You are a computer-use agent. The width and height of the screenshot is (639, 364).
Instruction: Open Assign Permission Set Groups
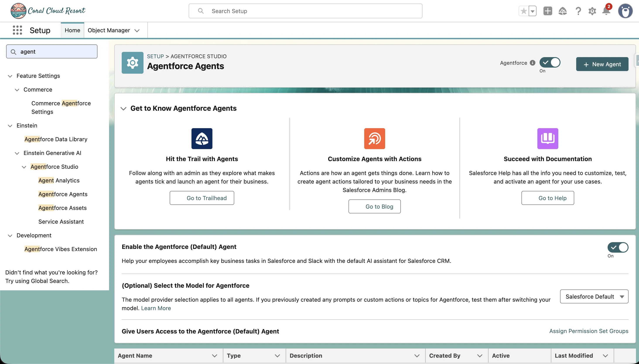[589, 331]
